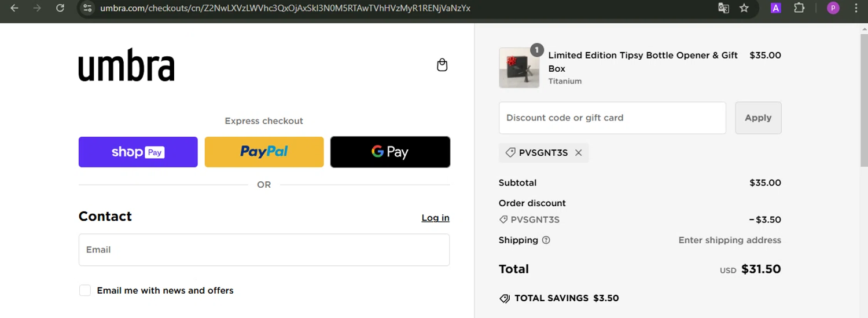
Task: Click the Discount code or gift card field
Action: point(612,118)
